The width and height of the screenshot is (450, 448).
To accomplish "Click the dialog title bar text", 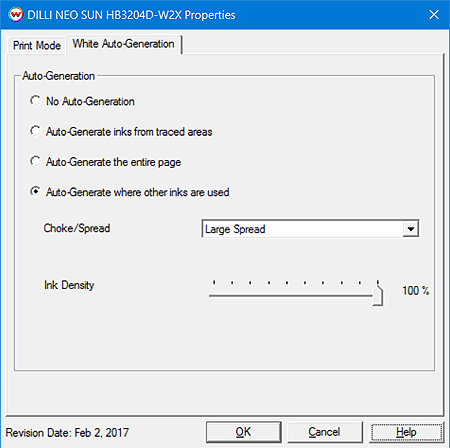I will pyautogui.click(x=131, y=15).
